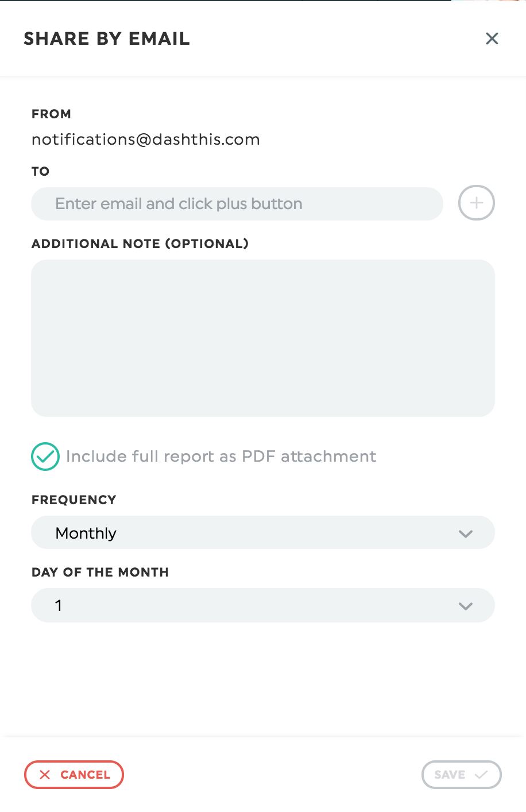Toggle the PDF attachment checkbox
526x812 pixels.
tap(45, 457)
